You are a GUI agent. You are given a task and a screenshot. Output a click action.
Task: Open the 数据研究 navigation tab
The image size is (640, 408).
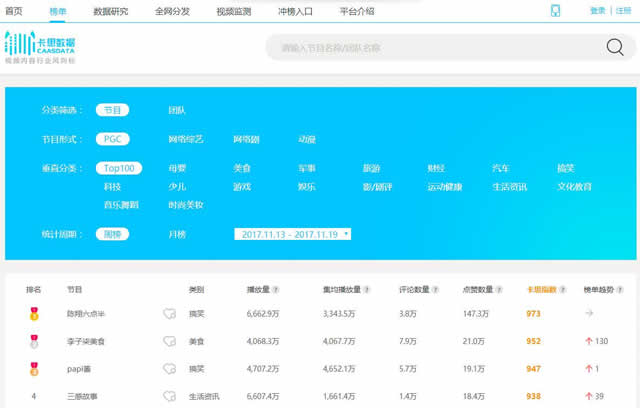[110, 11]
